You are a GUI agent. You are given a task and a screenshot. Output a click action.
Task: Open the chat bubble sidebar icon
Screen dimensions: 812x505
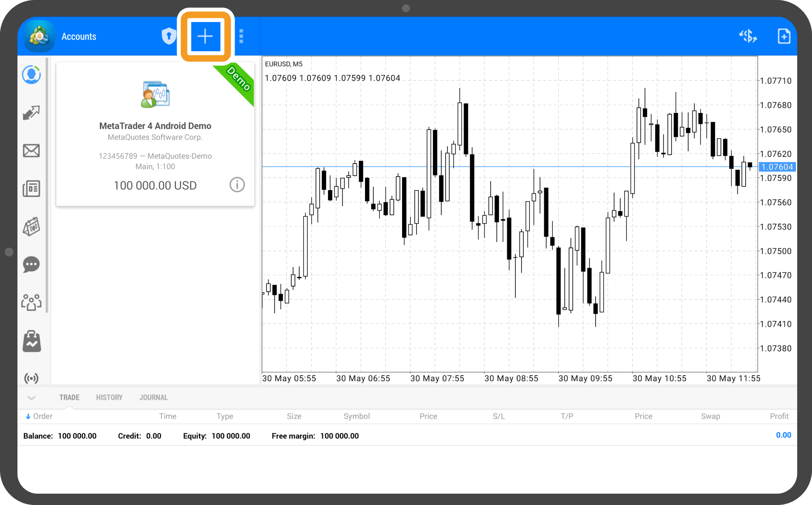click(31, 264)
